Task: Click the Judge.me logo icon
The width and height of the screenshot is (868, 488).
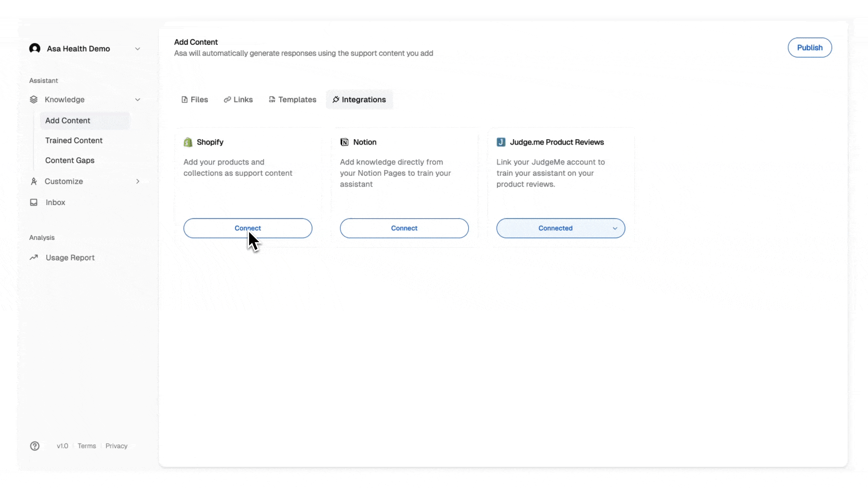Action: pos(501,142)
